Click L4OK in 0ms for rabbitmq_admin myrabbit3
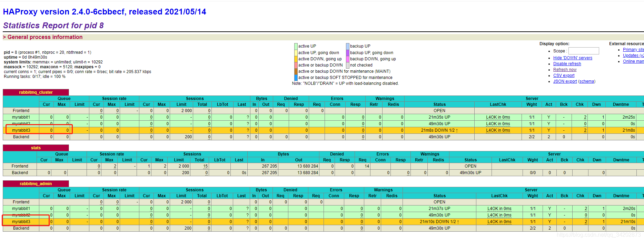This screenshot has width=644, height=241. tap(499, 222)
